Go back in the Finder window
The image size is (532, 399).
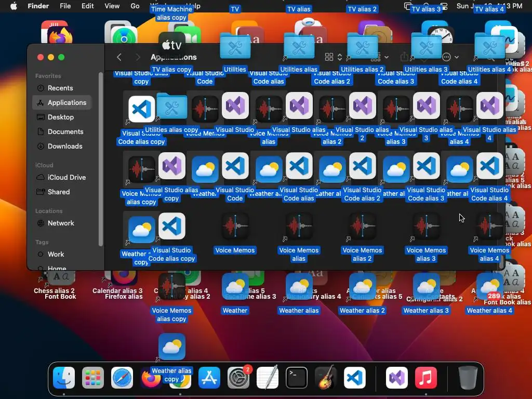119,57
